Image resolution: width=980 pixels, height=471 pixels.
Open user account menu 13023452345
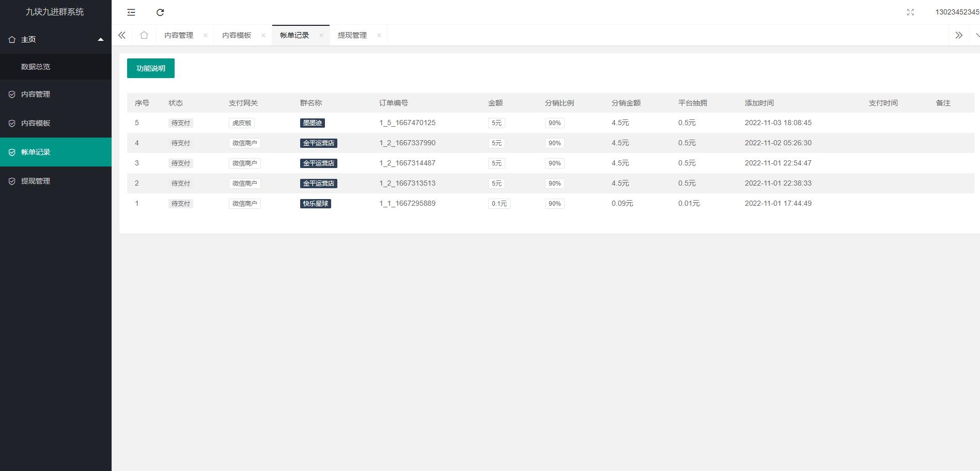pos(957,12)
